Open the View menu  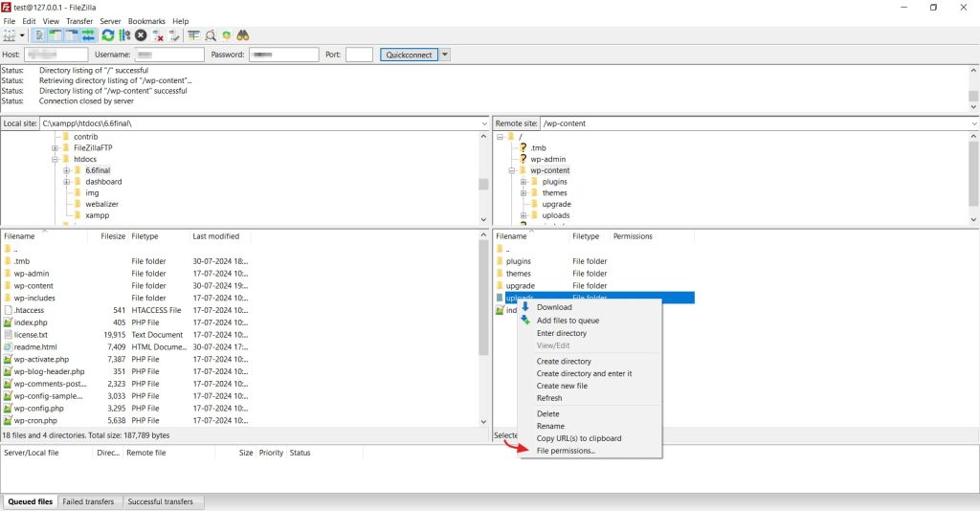tap(52, 21)
